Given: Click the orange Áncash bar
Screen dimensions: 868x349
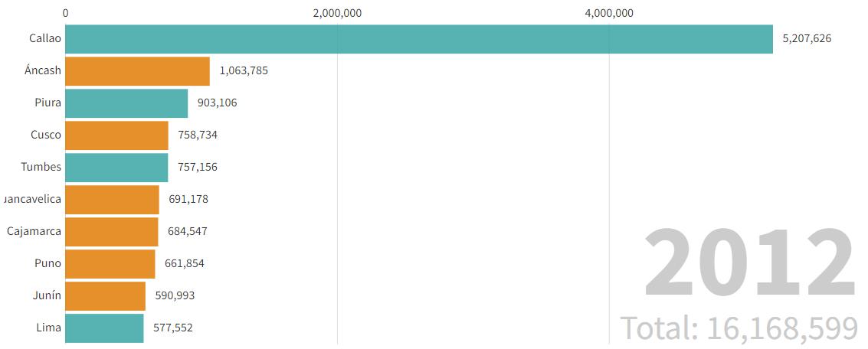Looking at the screenshot, I should pyautogui.click(x=137, y=71).
